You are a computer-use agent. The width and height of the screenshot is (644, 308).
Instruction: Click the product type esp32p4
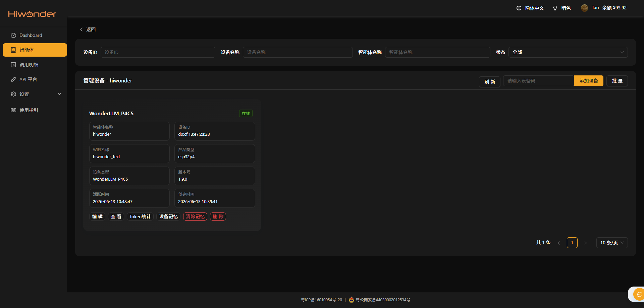[x=186, y=157]
